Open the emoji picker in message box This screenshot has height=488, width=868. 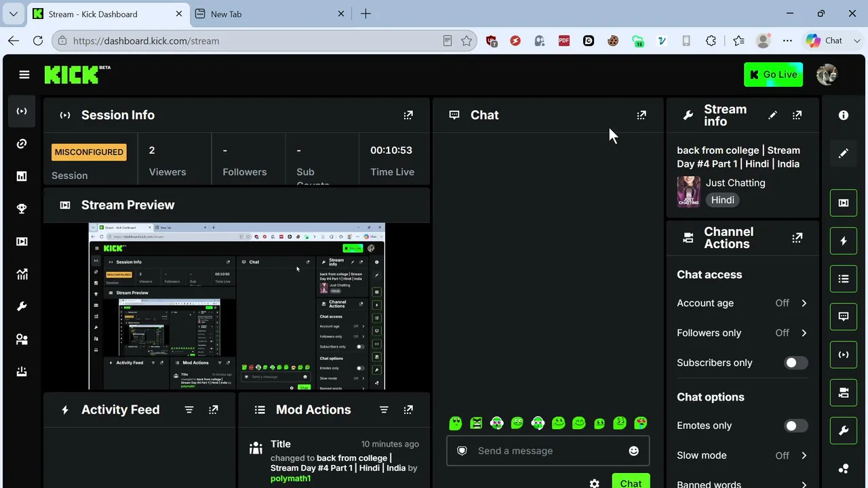pos(633,451)
